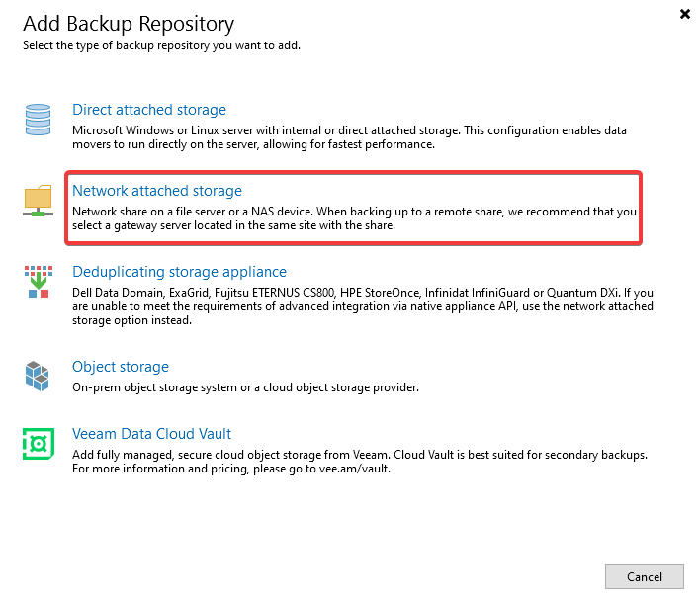Open the Deduplicating storage appliance option

click(x=179, y=272)
